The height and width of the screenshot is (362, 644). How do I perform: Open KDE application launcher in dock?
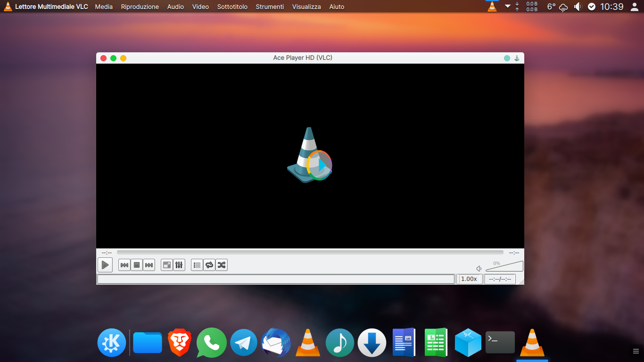[112, 343]
